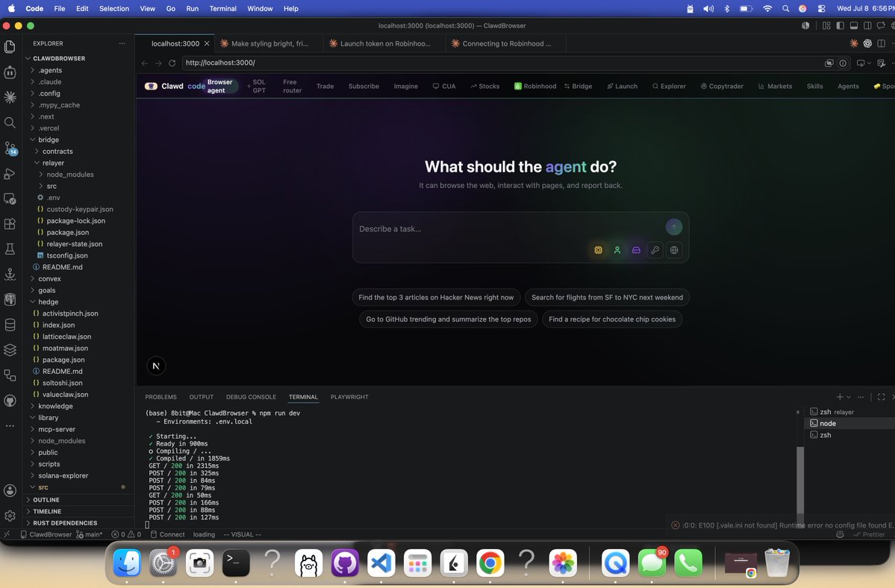Click the green person icon in task box
Screen dimensions: 895x588
617,250
